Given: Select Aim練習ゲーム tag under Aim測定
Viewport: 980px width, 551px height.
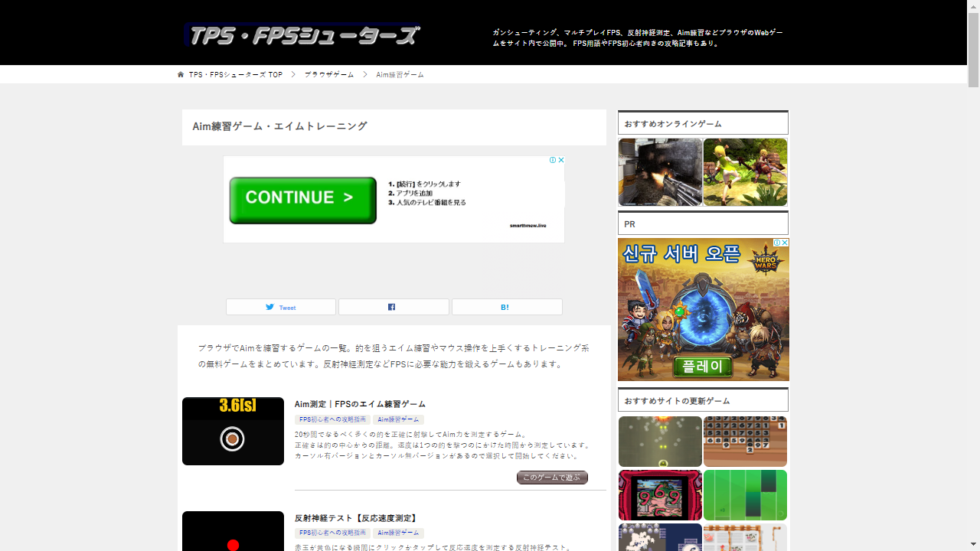Looking at the screenshot, I should tap(398, 419).
